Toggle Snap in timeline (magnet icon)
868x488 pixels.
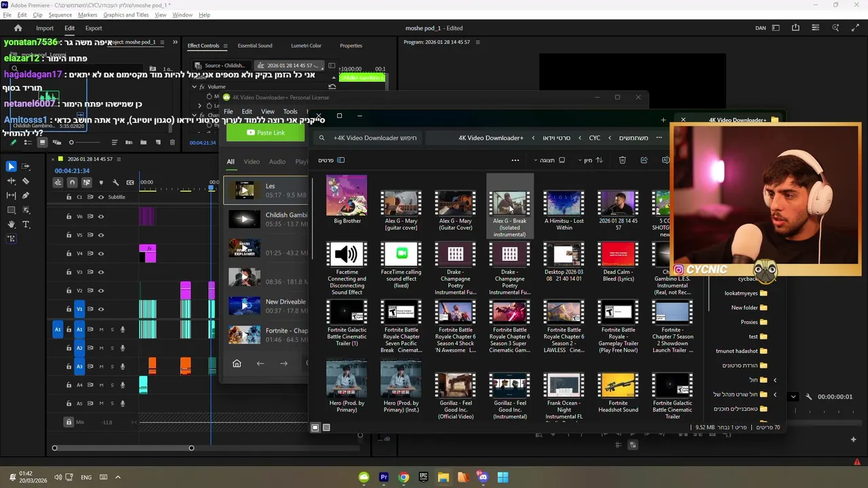pos(72,182)
